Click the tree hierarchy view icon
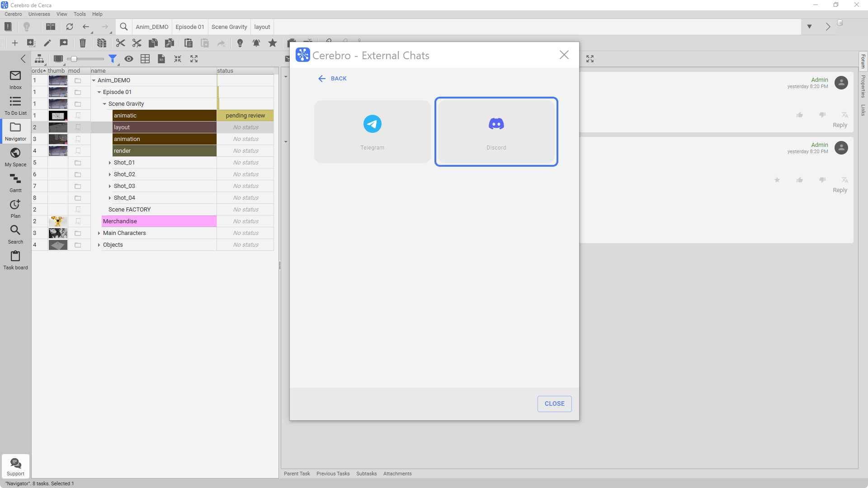 (40, 59)
